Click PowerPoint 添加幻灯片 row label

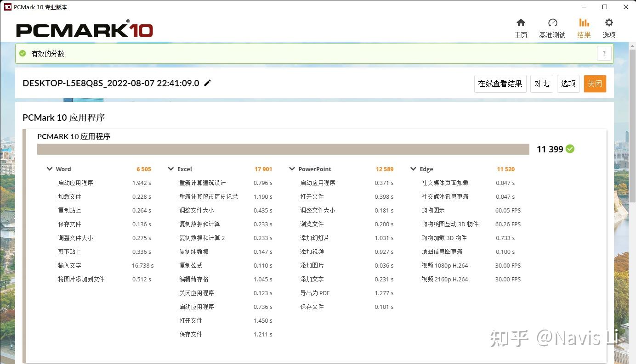point(315,238)
